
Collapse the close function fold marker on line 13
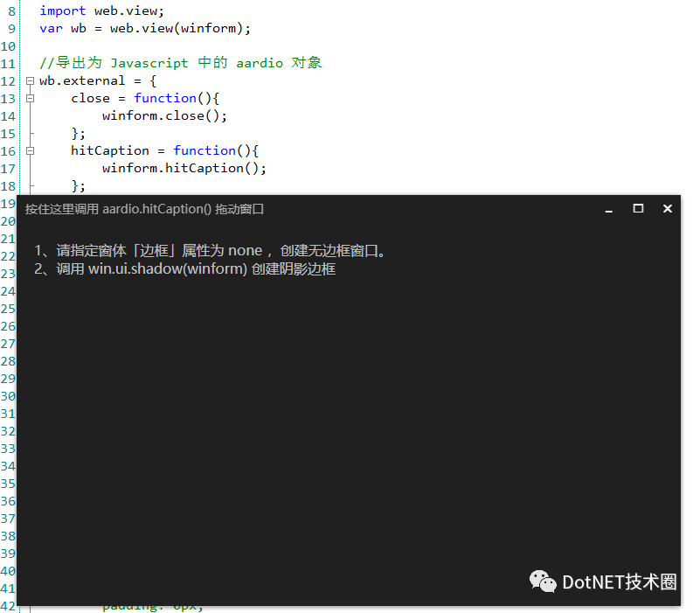click(29, 98)
